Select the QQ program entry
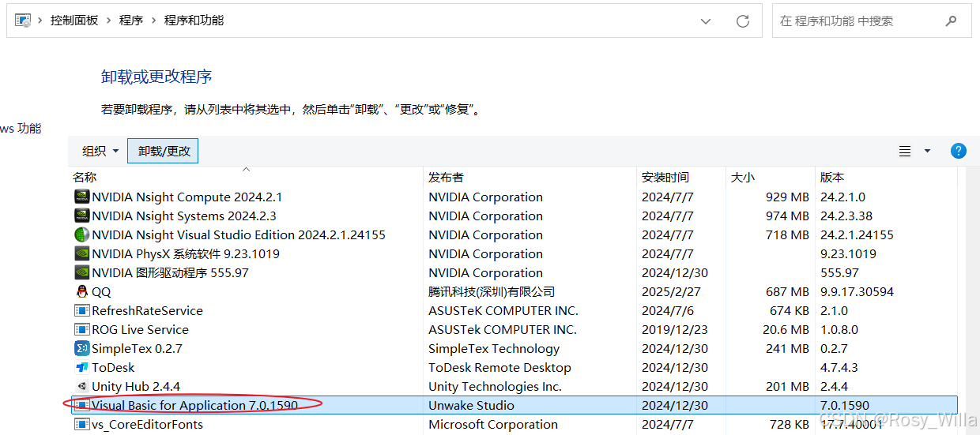The image size is (980, 435). (x=101, y=292)
